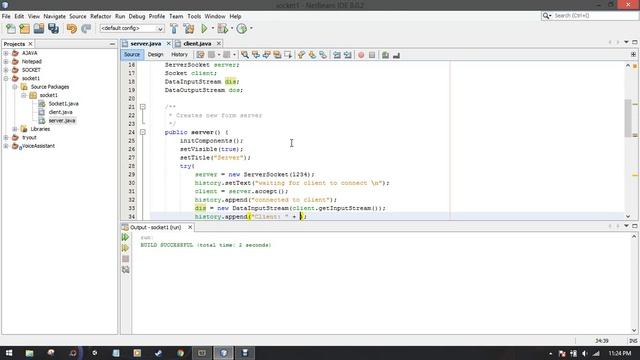Click the Shift Line Left icon
640x360 pixels.
point(337,55)
